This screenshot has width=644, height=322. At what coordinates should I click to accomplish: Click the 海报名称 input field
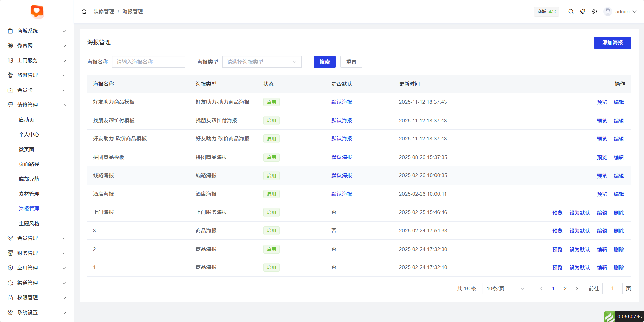pos(149,62)
